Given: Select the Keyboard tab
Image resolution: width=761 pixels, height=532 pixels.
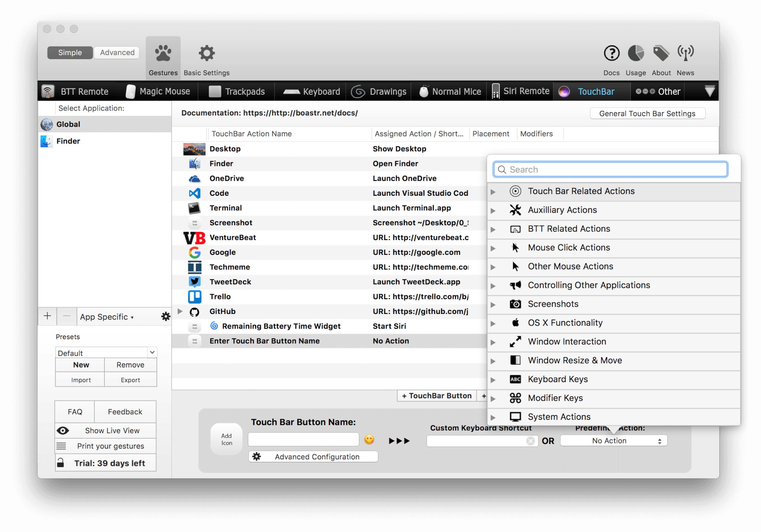Looking at the screenshot, I should pos(311,91).
